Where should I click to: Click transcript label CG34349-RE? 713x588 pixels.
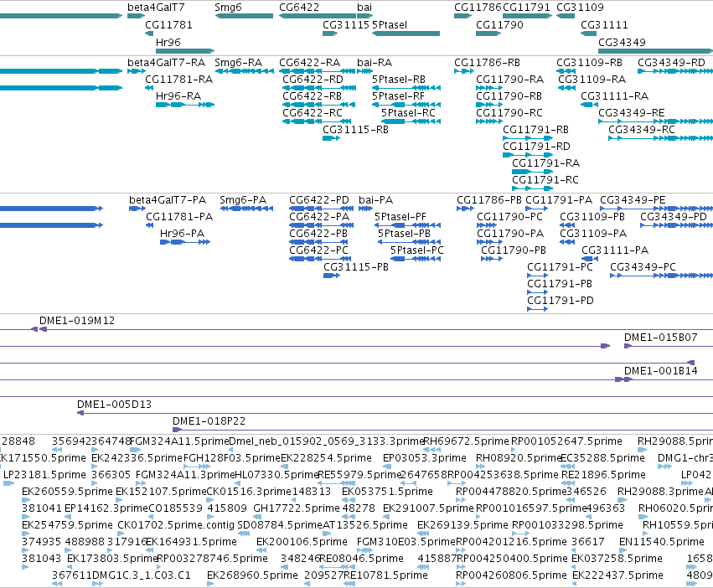tap(631, 113)
